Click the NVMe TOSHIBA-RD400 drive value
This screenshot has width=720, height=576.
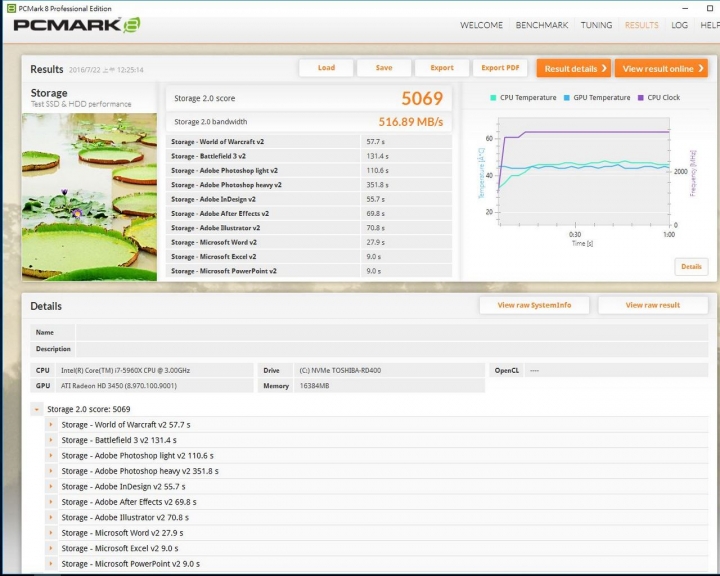tap(340, 370)
